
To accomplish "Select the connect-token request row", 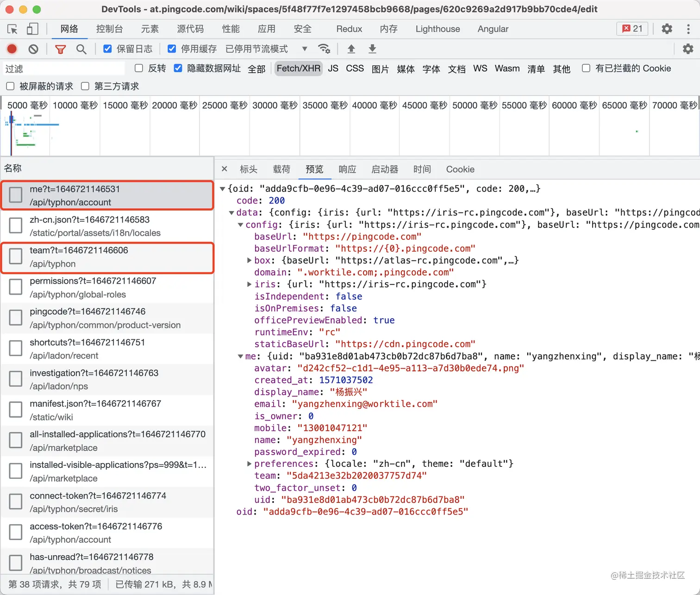I will 107,502.
